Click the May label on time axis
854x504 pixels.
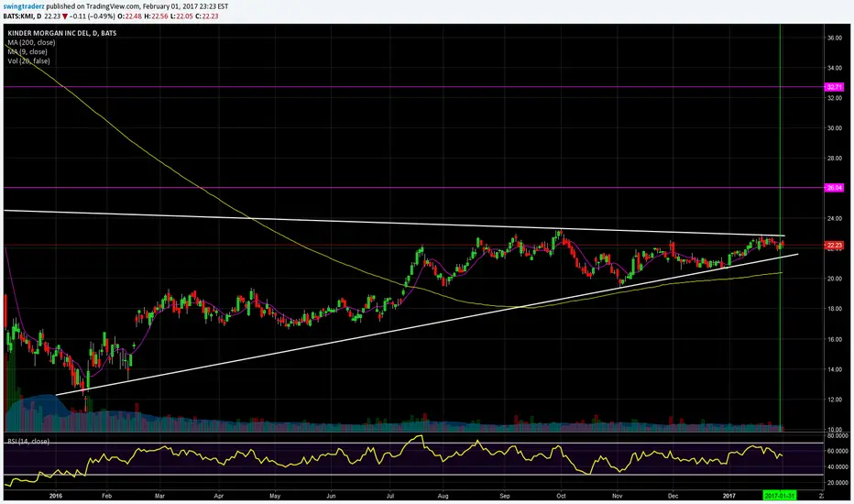275,496
